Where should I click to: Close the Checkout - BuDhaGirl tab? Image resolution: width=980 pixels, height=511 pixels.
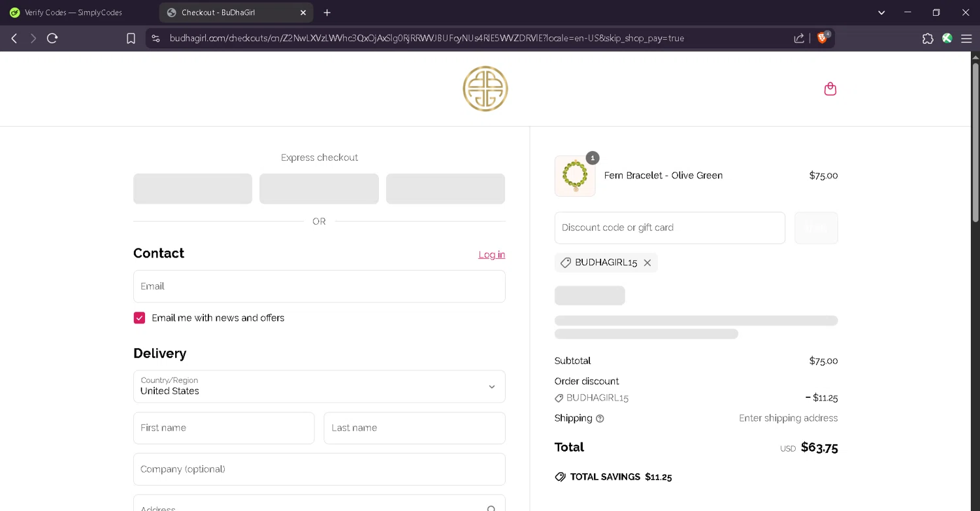[303, 12]
